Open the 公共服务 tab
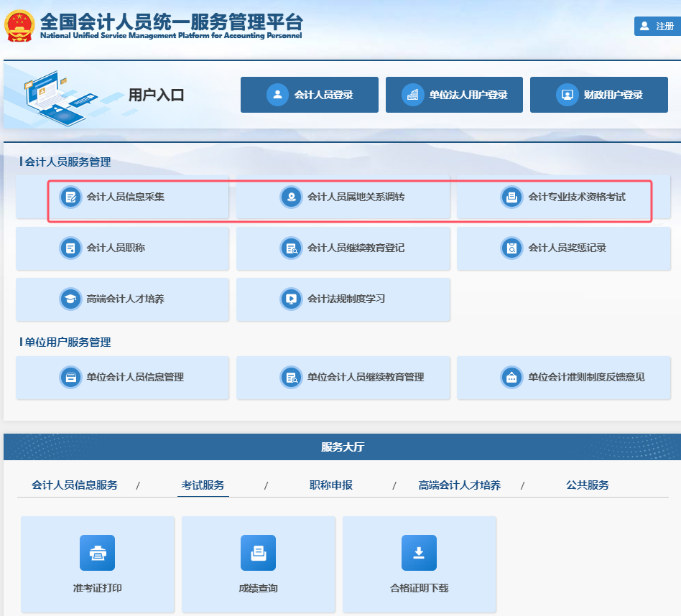This screenshot has width=681, height=616. tap(587, 485)
